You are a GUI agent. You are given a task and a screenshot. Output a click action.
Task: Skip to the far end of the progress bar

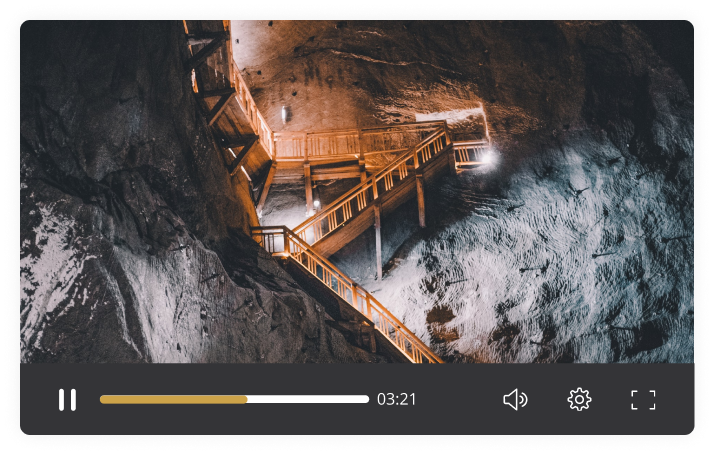coord(366,399)
